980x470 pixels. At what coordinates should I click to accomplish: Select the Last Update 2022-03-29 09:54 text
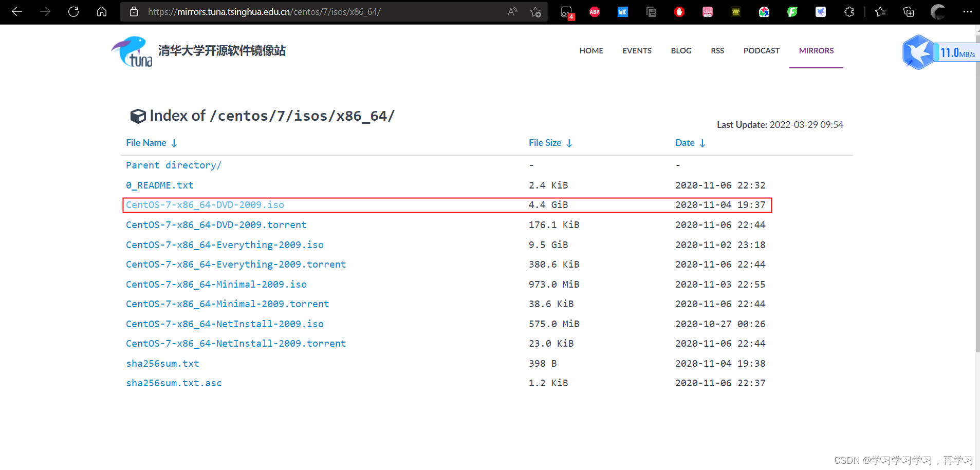point(780,125)
